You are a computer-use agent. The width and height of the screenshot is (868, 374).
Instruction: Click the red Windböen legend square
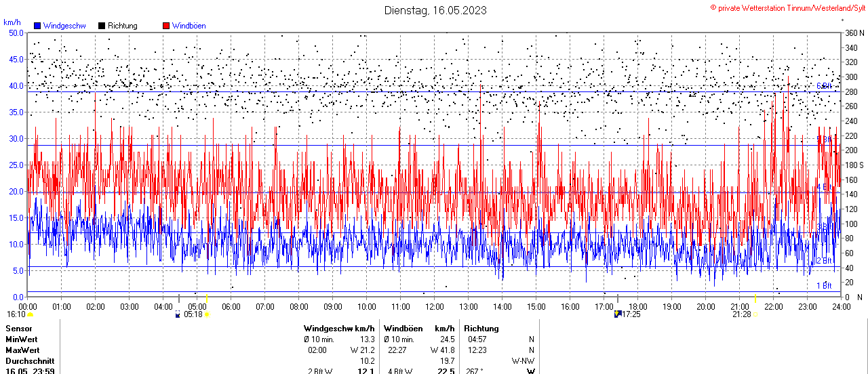tap(166, 26)
